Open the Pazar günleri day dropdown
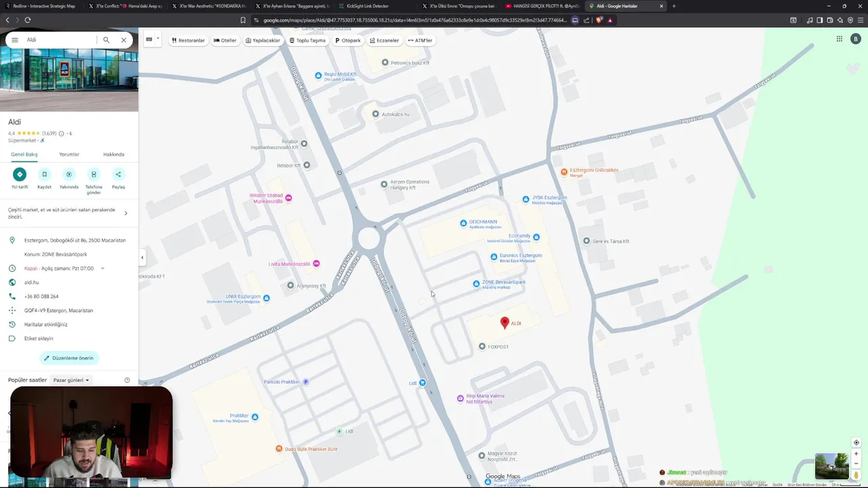 (71, 380)
